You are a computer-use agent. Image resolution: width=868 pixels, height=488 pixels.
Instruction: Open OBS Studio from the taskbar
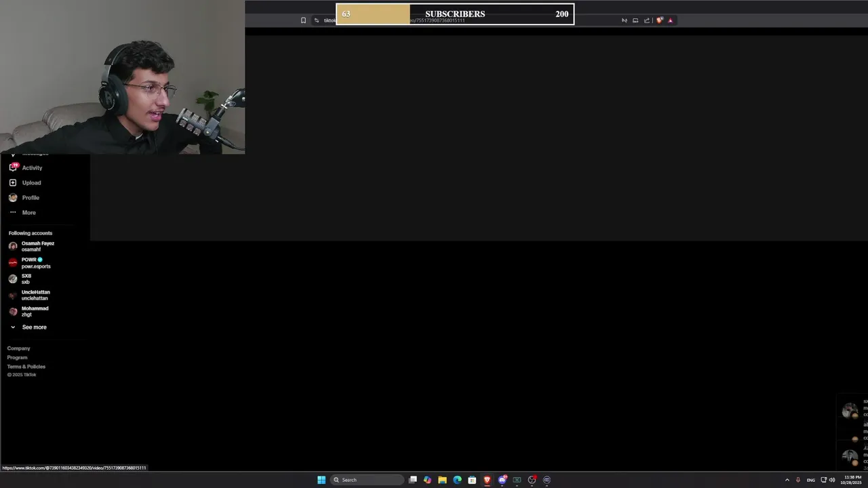(532, 480)
